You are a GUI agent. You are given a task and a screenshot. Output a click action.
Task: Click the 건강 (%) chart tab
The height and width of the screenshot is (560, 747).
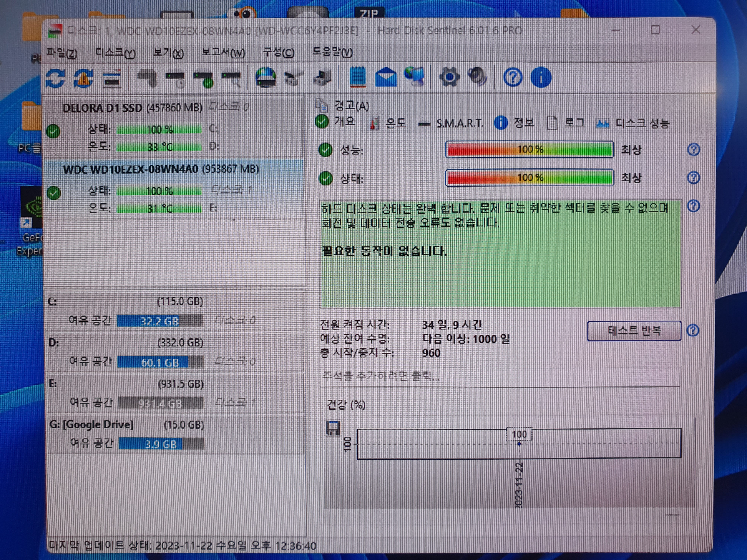click(346, 405)
